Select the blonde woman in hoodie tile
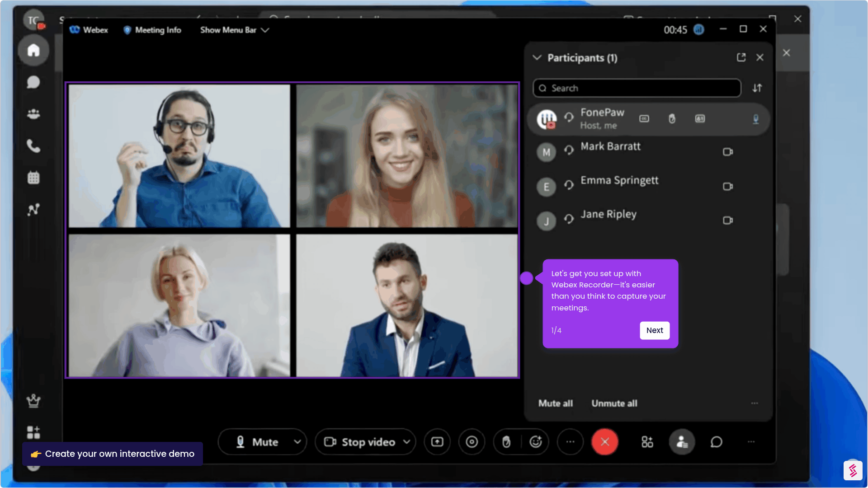The image size is (868, 488). point(179,305)
